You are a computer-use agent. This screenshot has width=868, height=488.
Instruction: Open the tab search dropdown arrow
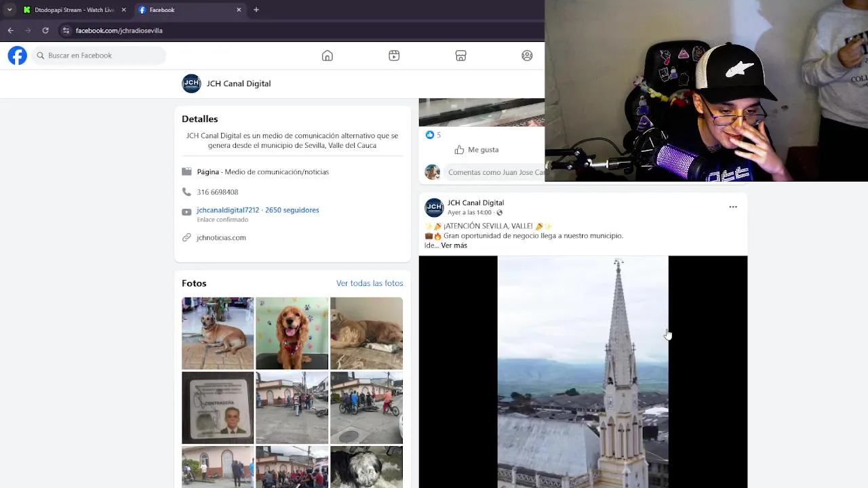(x=9, y=9)
